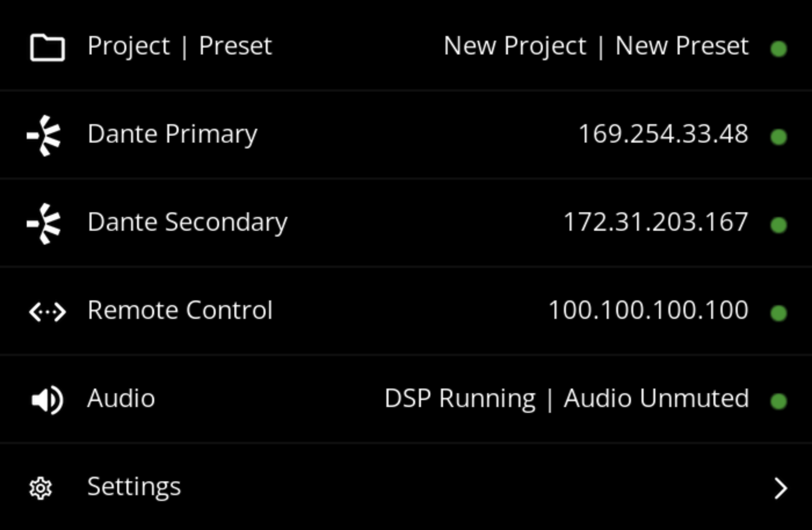Click the Audio green status indicator
The width and height of the screenshot is (812, 530).
point(778,401)
